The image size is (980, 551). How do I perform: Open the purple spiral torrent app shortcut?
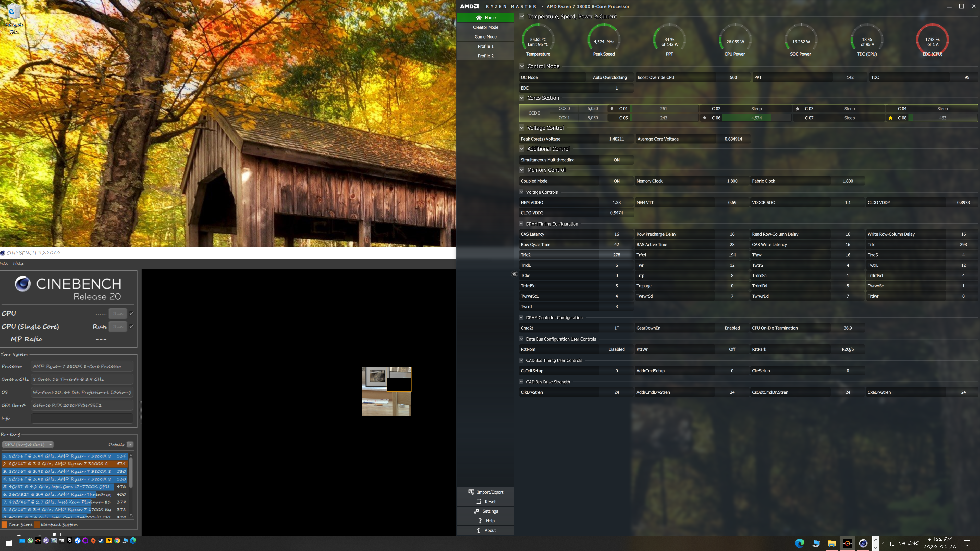click(46, 540)
